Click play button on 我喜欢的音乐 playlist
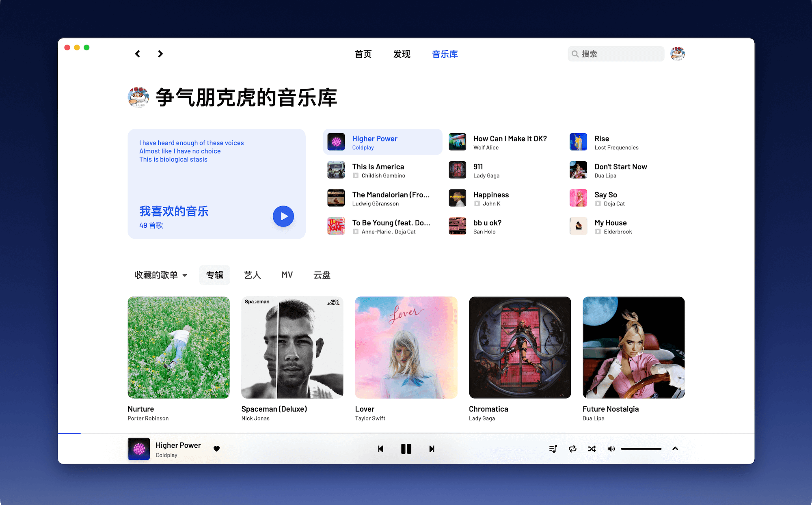The height and width of the screenshot is (505, 812). [283, 216]
